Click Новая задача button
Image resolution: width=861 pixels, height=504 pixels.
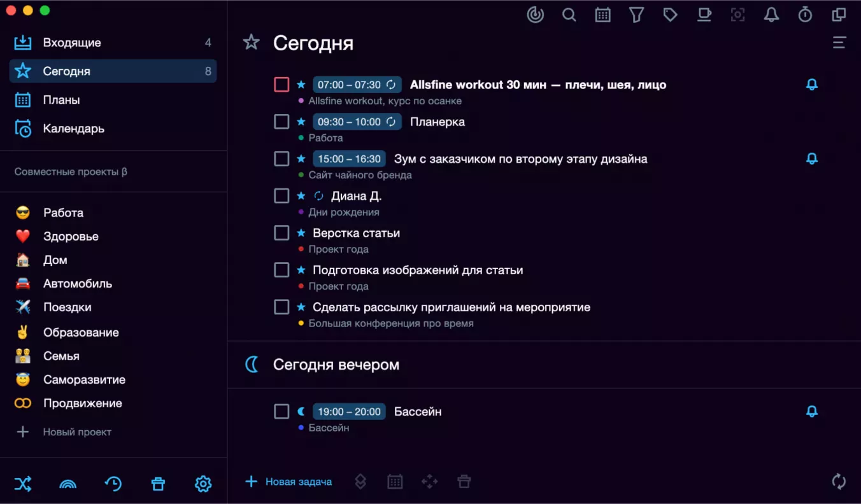288,482
